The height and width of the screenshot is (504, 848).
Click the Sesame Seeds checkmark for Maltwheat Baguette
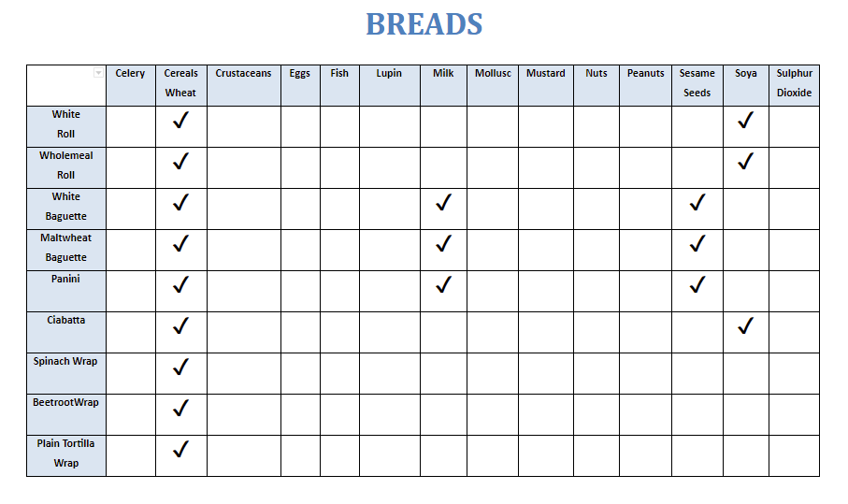click(x=697, y=243)
